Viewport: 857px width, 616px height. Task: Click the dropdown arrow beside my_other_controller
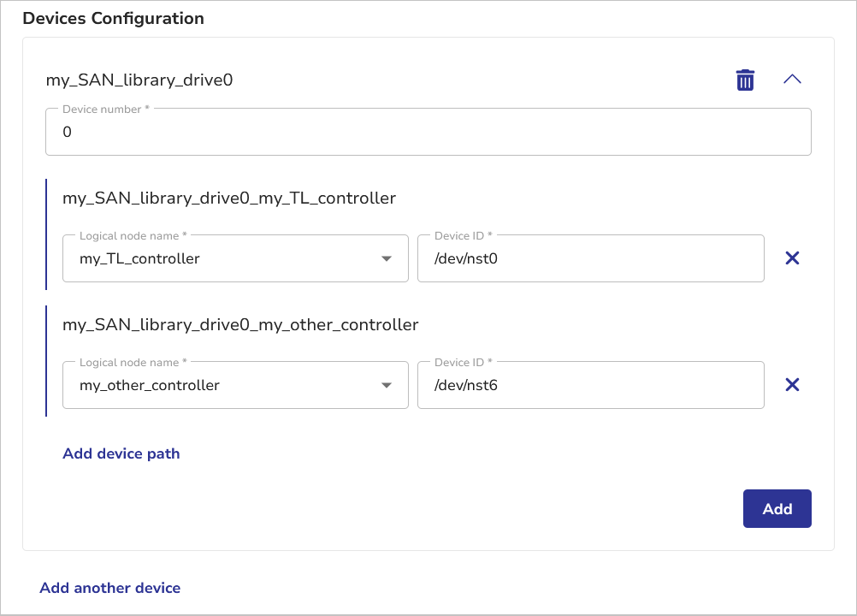(387, 385)
